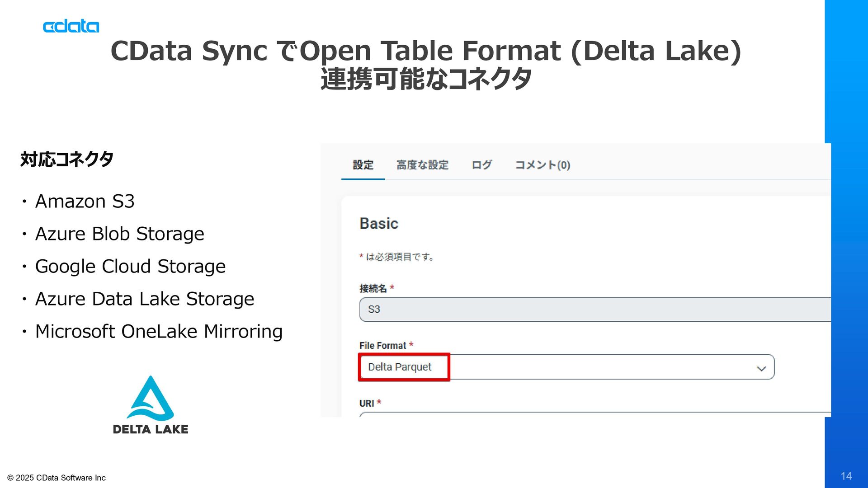Click the Google Cloud Storage bullet item
868x488 pixels.
[x=130, y=267]
